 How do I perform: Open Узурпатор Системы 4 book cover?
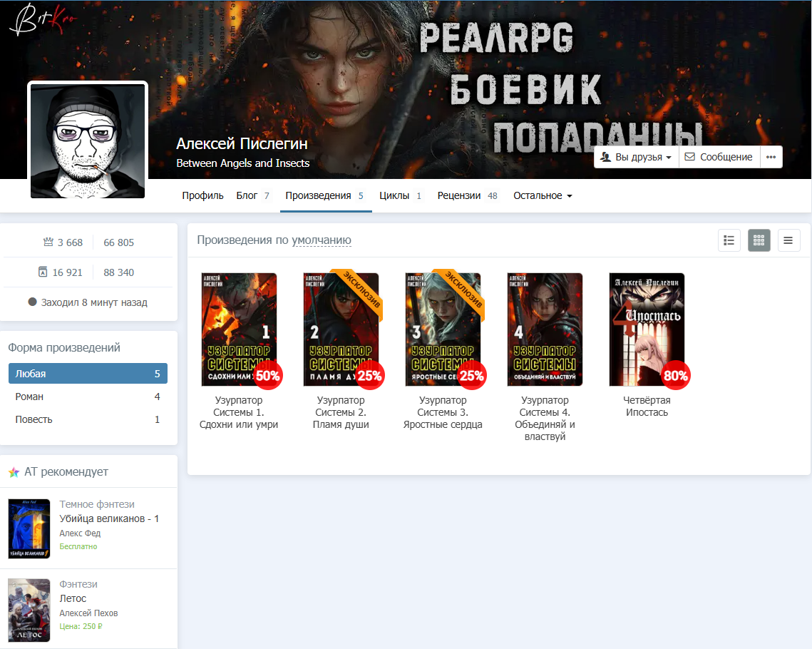[545, 329]
